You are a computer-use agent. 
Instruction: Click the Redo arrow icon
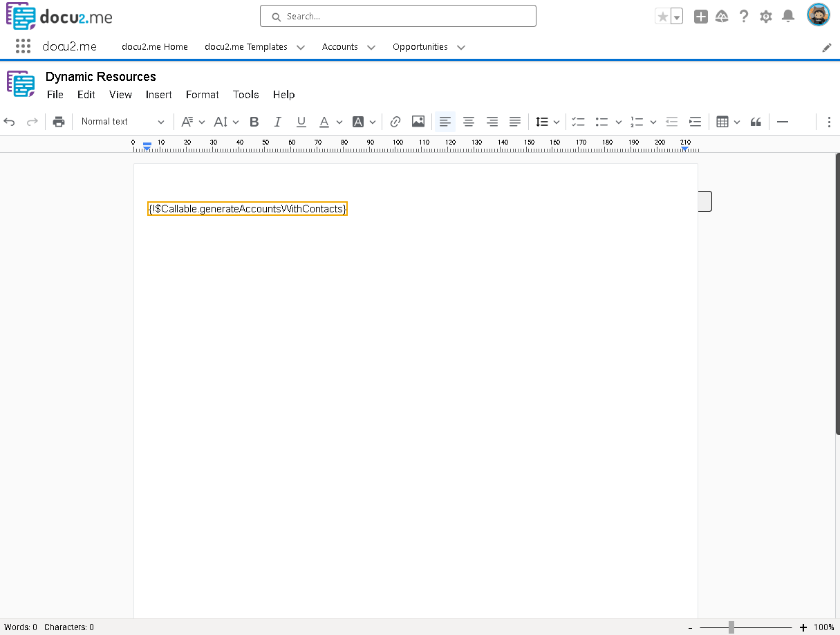[x=32, y=122]
